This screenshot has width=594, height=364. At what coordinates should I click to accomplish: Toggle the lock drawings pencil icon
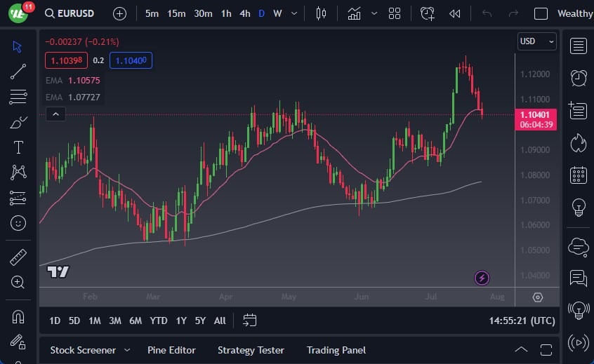tap(18, 342)
